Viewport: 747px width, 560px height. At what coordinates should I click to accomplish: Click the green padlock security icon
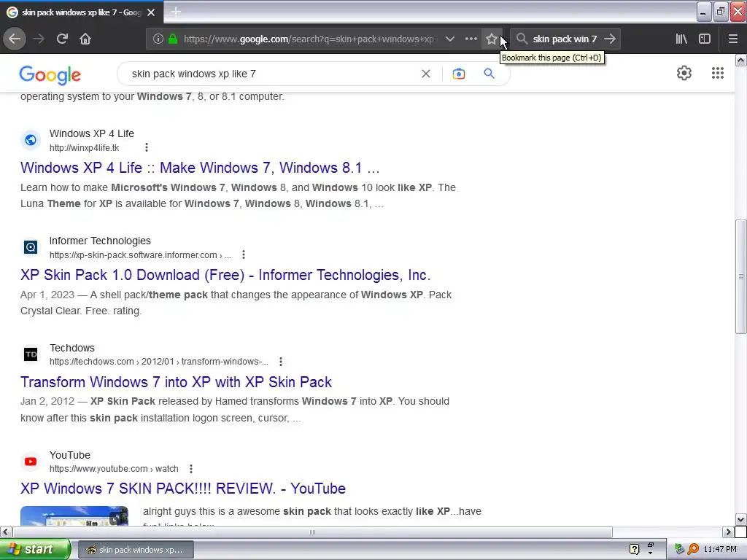coord(172,39)
